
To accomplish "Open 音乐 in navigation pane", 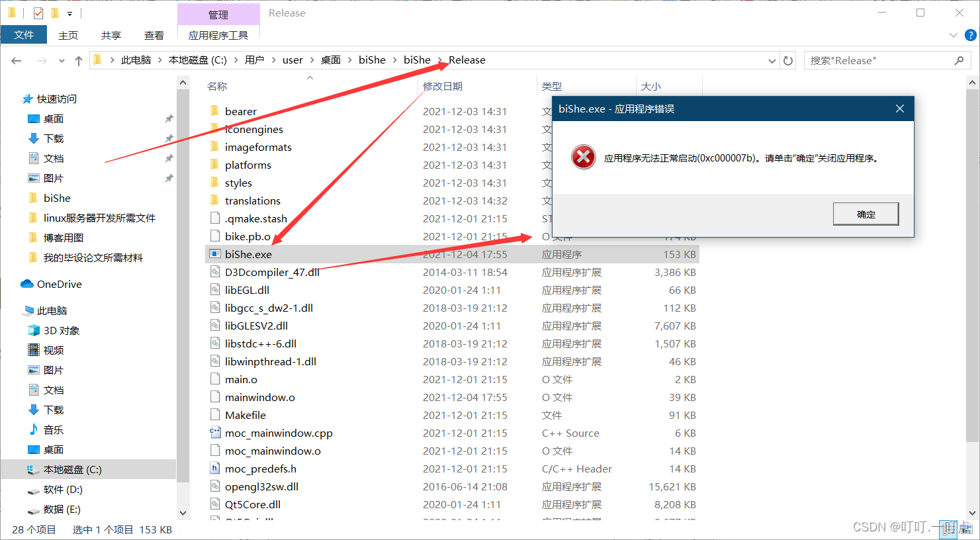I will pyautogui.click(x=46, y=429).
